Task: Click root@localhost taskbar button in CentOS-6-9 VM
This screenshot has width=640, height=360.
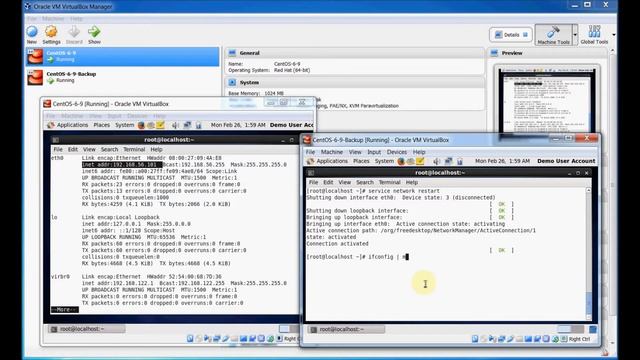Action: click(87, 329)
